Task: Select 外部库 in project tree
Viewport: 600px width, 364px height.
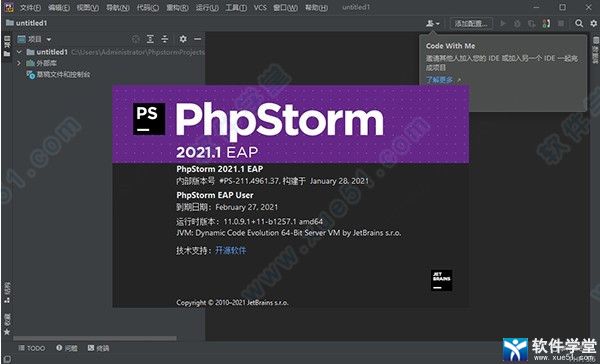Action: (x=42, y=63)
